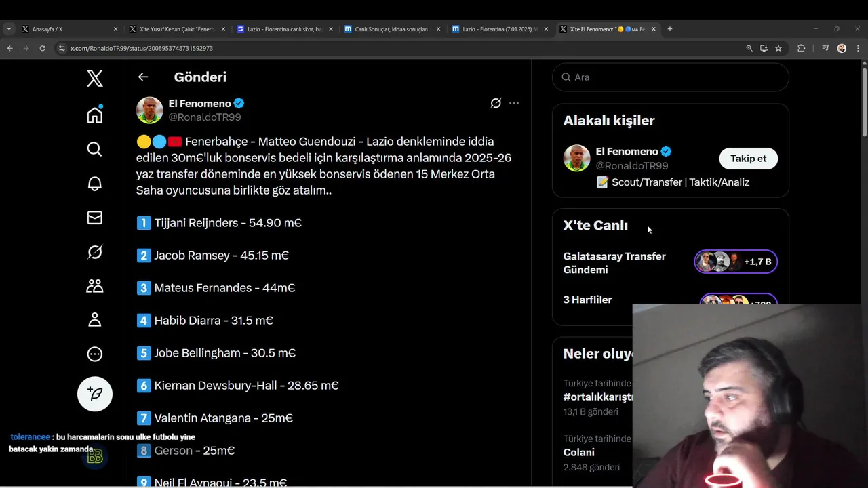Bookmark this page with star icon

[x=778, y=48]
